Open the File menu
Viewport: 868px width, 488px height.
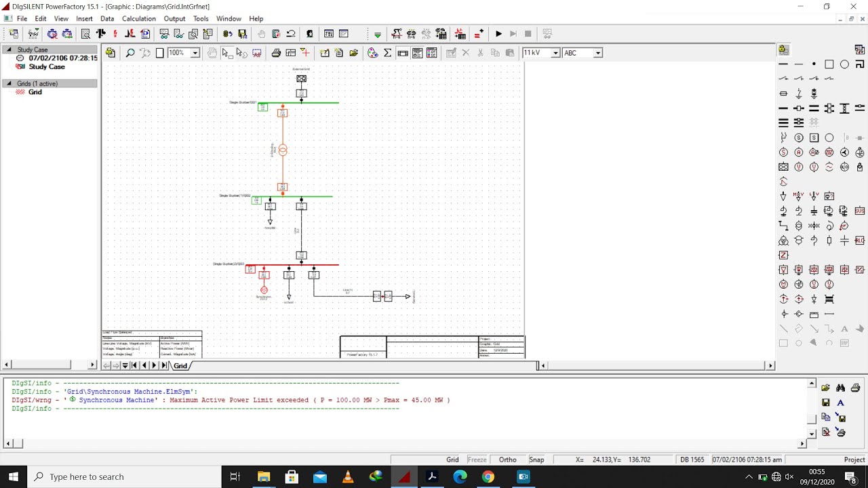pos(22,19)
